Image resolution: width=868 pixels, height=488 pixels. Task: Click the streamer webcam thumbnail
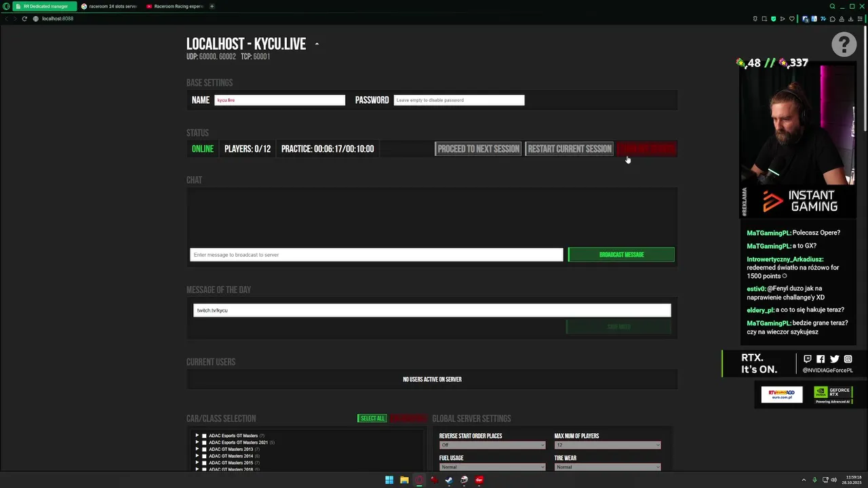797,126
